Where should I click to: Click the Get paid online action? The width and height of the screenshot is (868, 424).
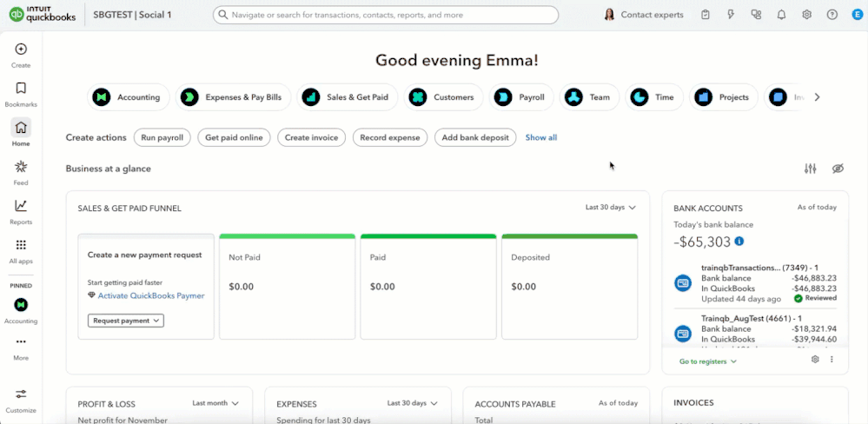coord(235,138)
